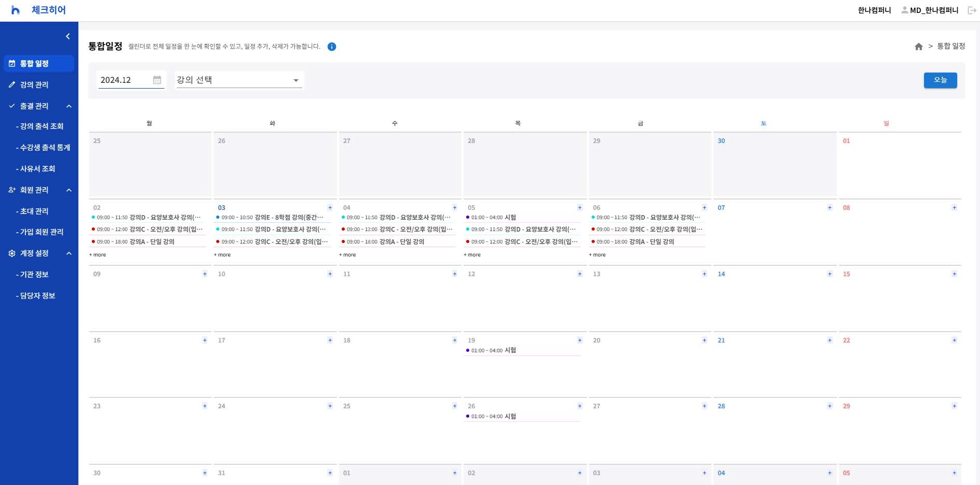Click the 체크히어 logo in the header
Image resolution: width=980 pixels, height=485 pixels.
(x=39, y=10)
